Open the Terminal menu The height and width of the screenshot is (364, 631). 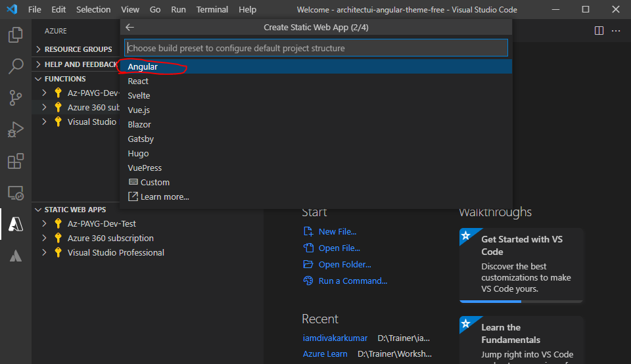coord(212,9)
